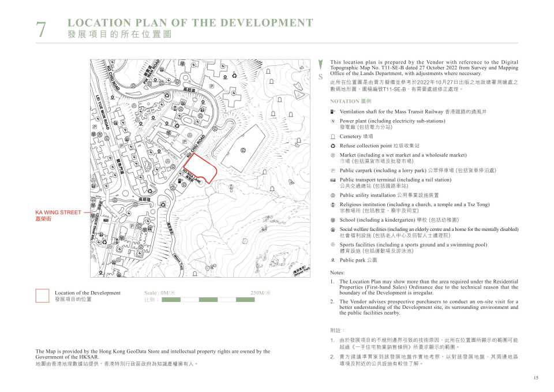The width and height of the screenshot is (554, 392).
Task: Select the Sports facilities legend icon
Action: coord(332,245)
